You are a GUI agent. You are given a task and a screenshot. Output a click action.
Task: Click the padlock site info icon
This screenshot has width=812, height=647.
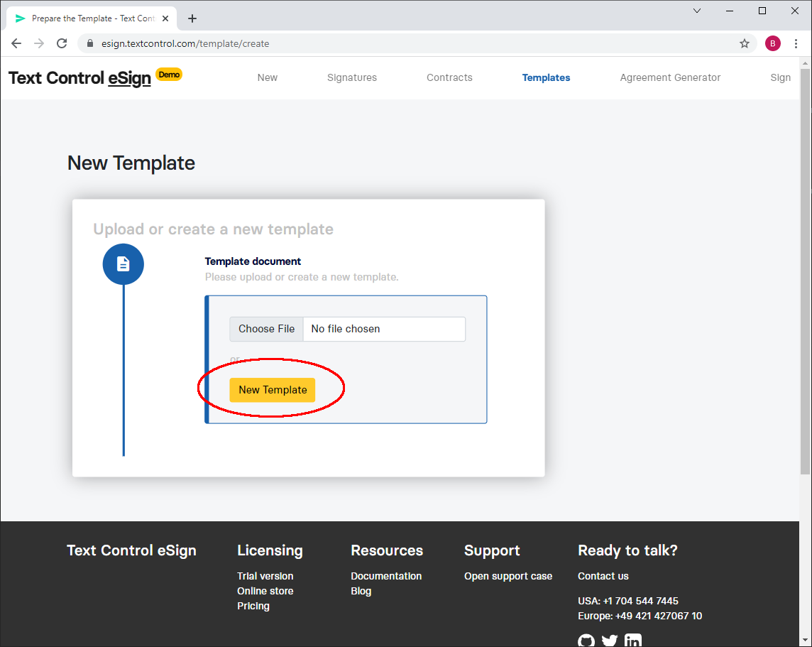tap(90, 43)
